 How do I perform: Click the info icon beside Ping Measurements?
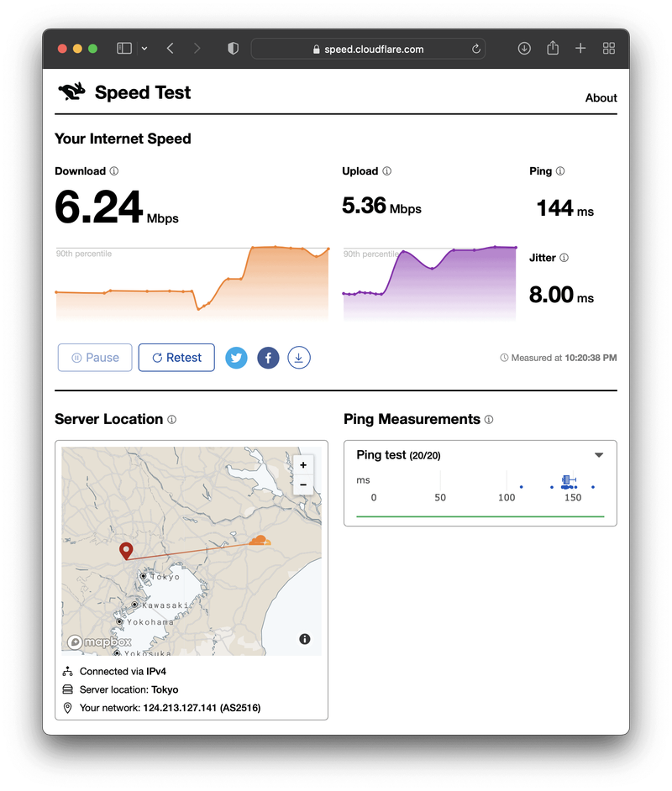click(x=489, y=420)
